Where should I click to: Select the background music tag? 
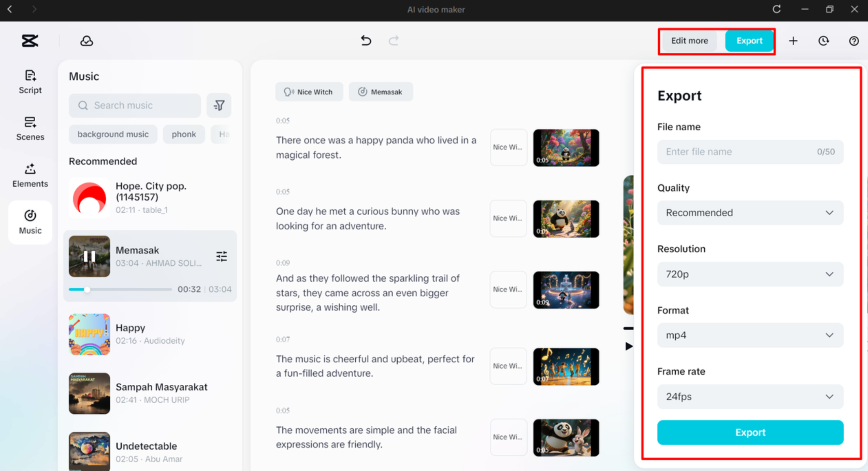(113, 134)
